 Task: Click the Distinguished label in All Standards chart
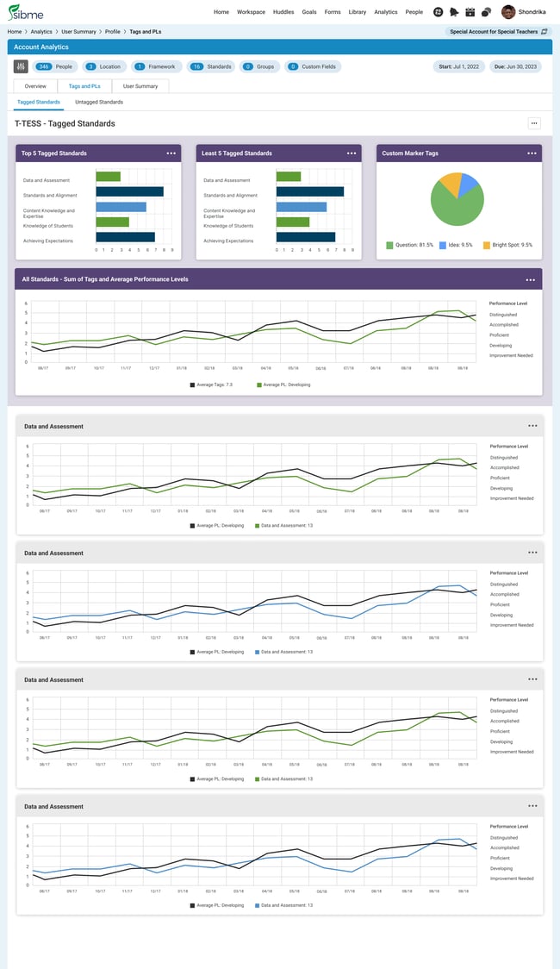click(503, 316)
